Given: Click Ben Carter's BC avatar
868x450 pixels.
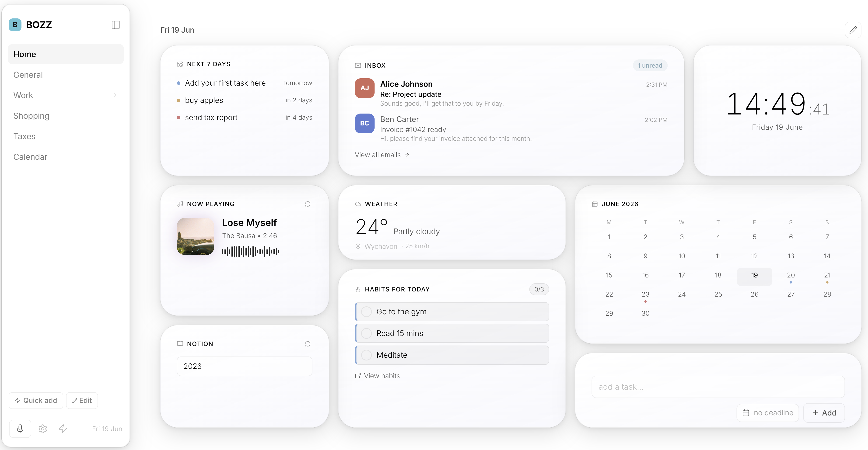Looking at the screenshot, I should (365, 123).
